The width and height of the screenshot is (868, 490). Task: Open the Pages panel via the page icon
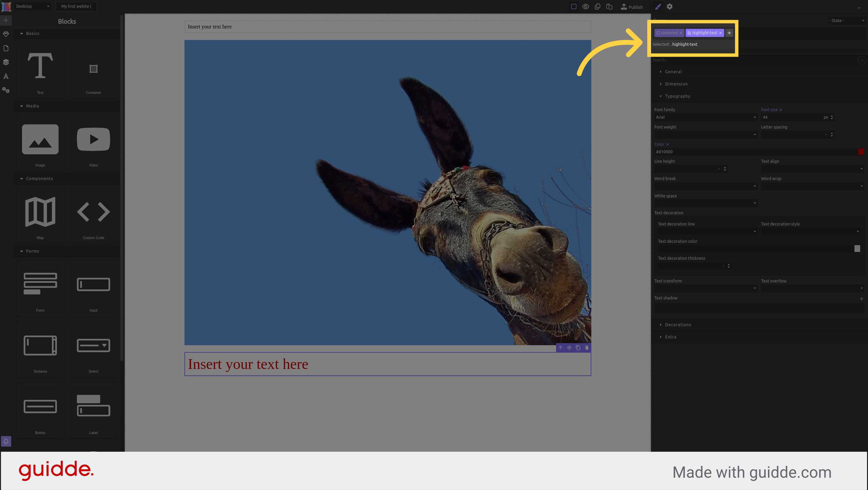pyautogui.click(x=6, y=48)
